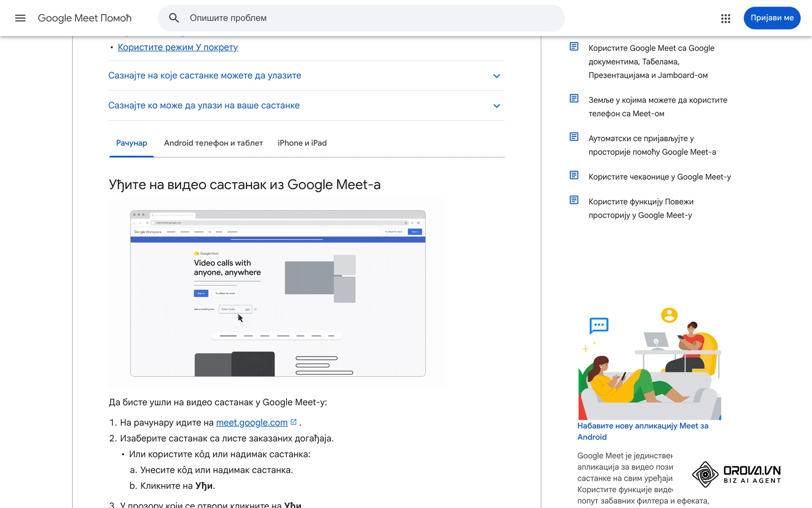Open article "Користите функцију Повежи просторију"
812x508 pixels.
641,208
